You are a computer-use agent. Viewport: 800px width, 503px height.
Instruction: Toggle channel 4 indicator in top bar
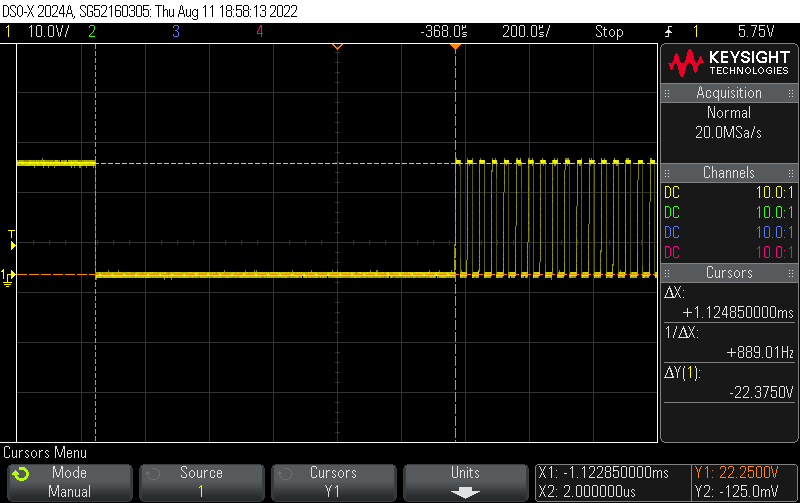click(x=260, y=32)
